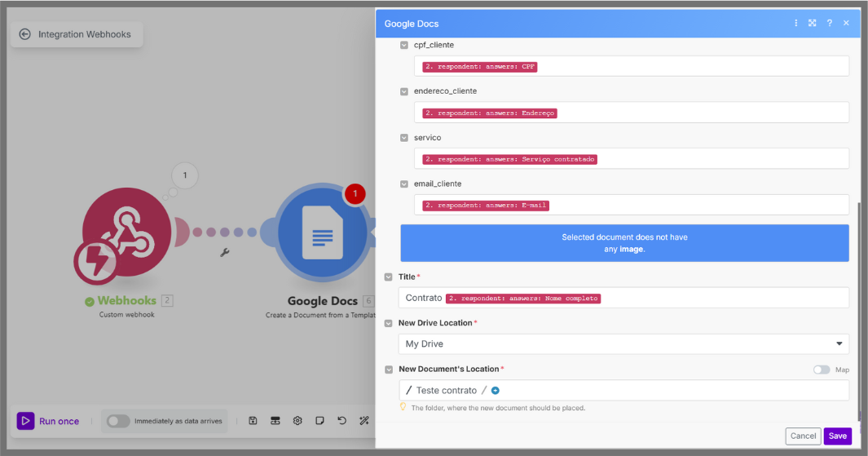Screen dimensions: 868x456
Task: Click the undo arrow in bottom toolbar
Action: pyautogui.click(x=342, y=421)
